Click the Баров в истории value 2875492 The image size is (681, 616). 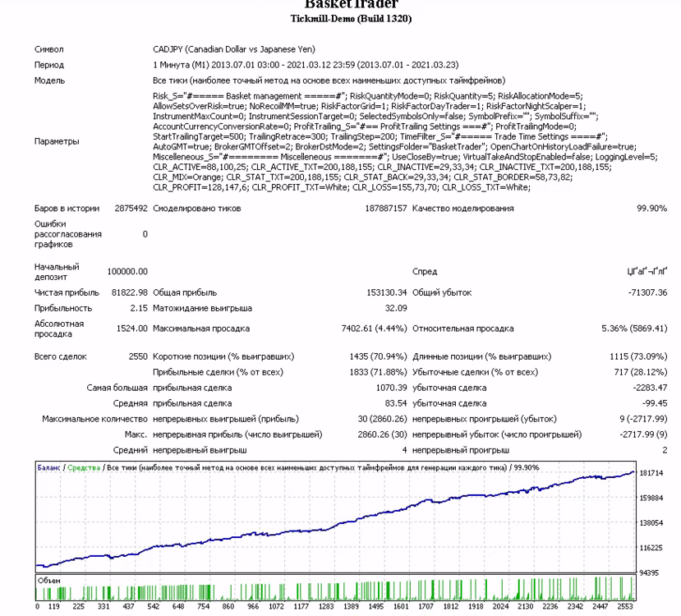[131, 209]
